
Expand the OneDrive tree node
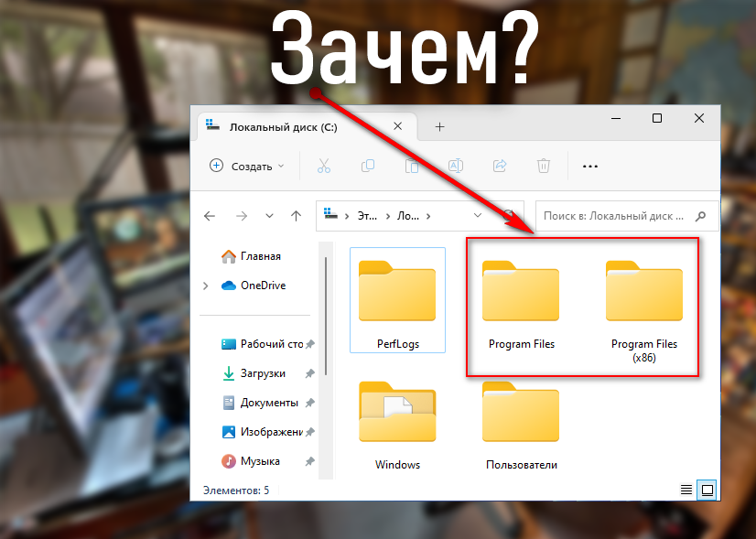(206, 286)
